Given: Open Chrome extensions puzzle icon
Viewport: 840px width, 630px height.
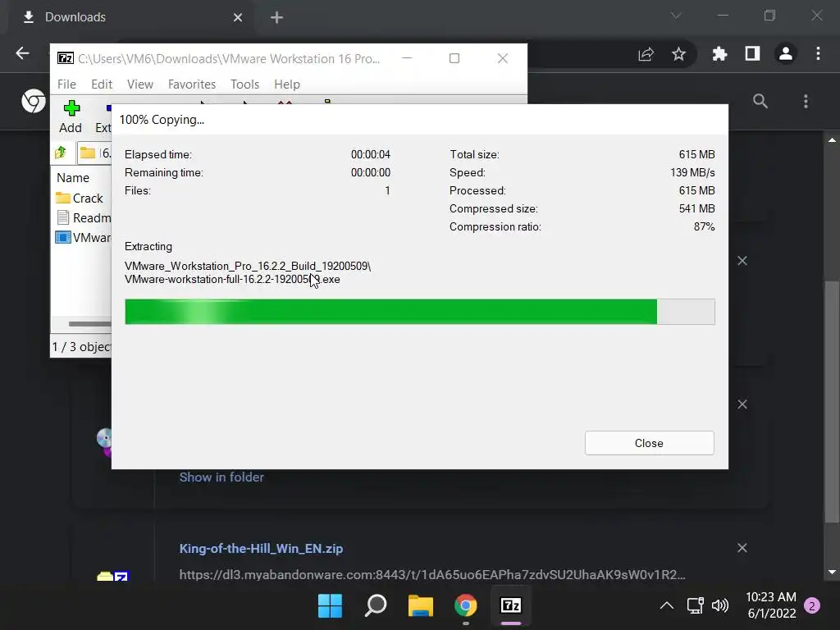Looking at the screenshot, I should coord(719,53).
